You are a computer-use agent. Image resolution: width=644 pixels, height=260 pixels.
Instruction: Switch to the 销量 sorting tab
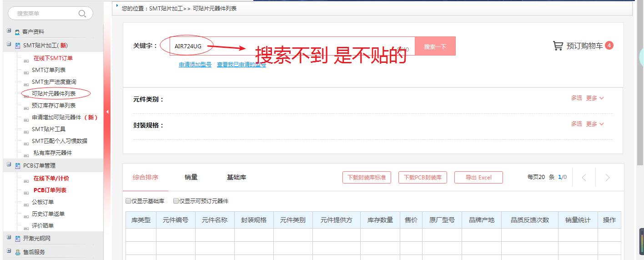tap(191, 178)
